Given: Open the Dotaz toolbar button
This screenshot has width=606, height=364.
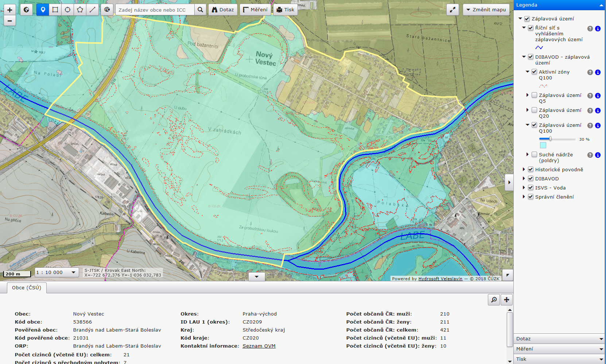Looking at the screenshot, I should [x=223, y=10].
